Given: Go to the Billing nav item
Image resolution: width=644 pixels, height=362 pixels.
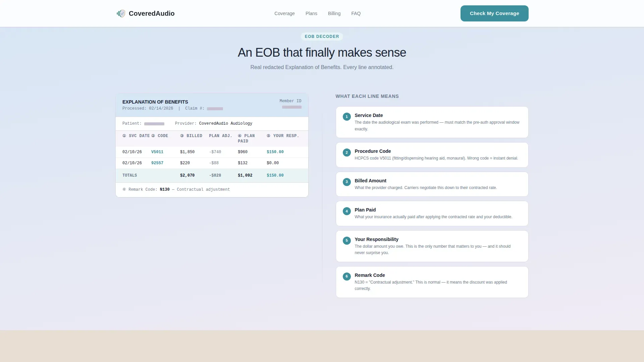Looking at the screenshot, I should tap(334, 13).
